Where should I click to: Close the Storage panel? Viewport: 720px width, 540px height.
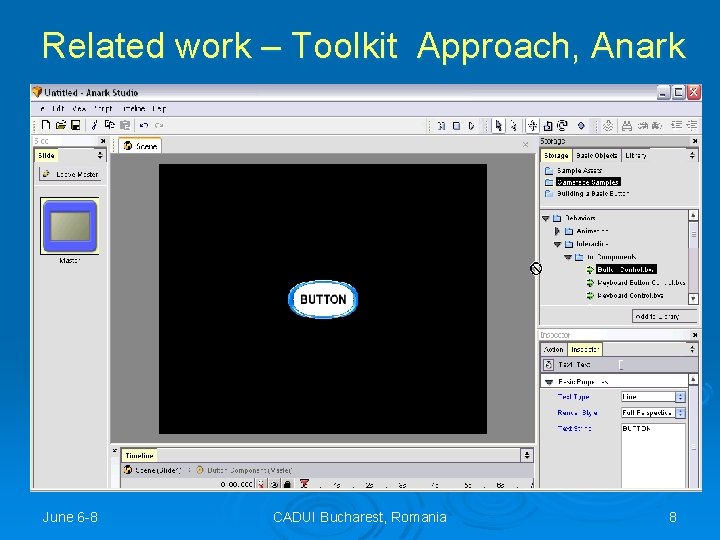tap(695, 141)
